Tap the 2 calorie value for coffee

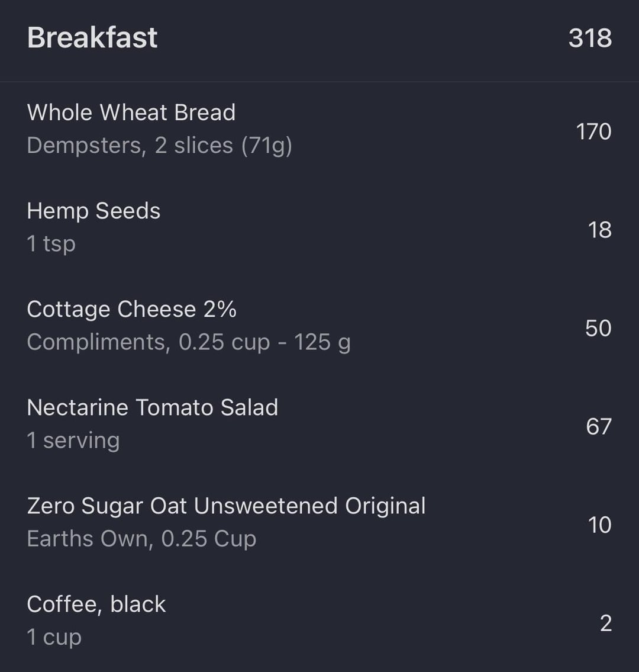(x=606, y=623)
